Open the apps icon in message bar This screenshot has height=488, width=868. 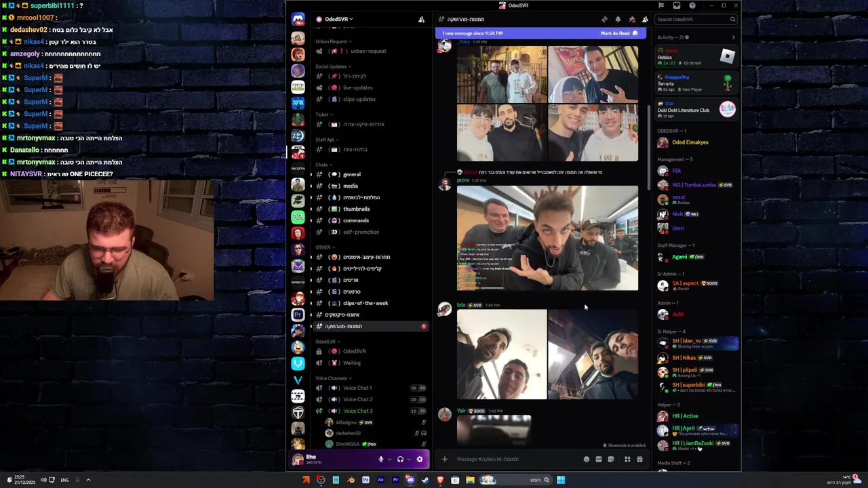tap(627, 460)
